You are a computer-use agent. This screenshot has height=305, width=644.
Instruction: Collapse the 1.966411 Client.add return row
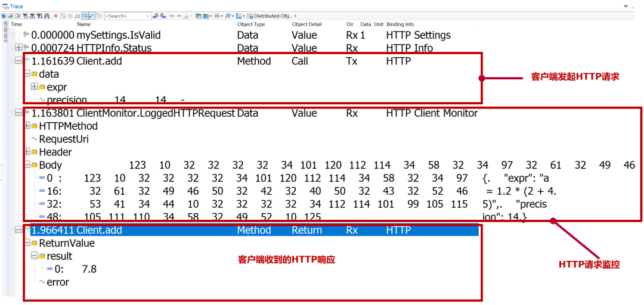pos(18,231)
